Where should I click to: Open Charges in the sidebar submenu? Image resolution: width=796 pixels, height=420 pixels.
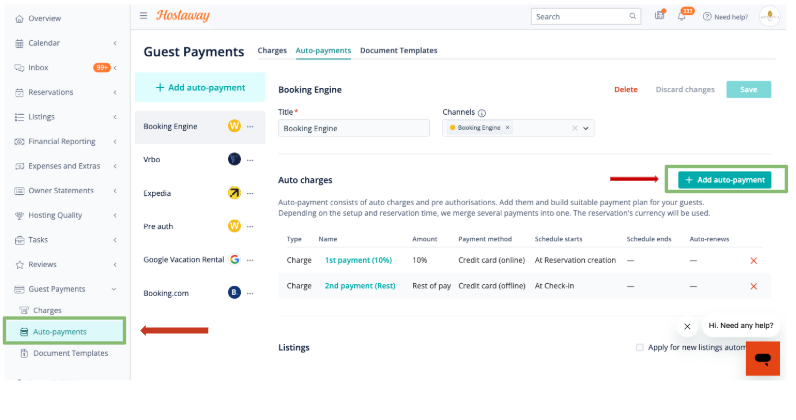click(47, 310)
